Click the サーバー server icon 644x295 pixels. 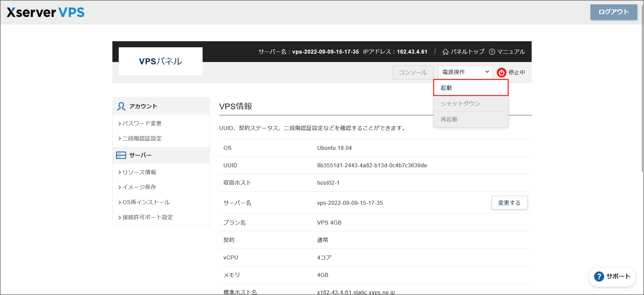click(x=121, y=155)
